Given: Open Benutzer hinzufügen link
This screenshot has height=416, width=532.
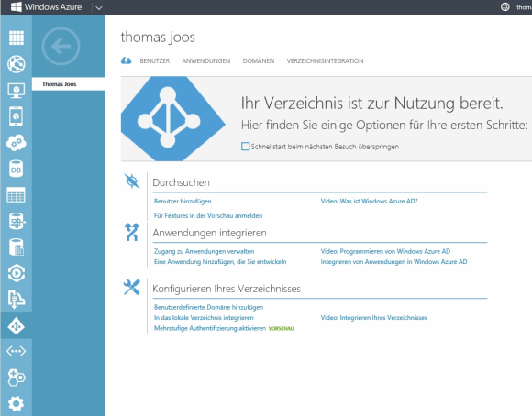Looking at the screenshot, I should 183,201.
